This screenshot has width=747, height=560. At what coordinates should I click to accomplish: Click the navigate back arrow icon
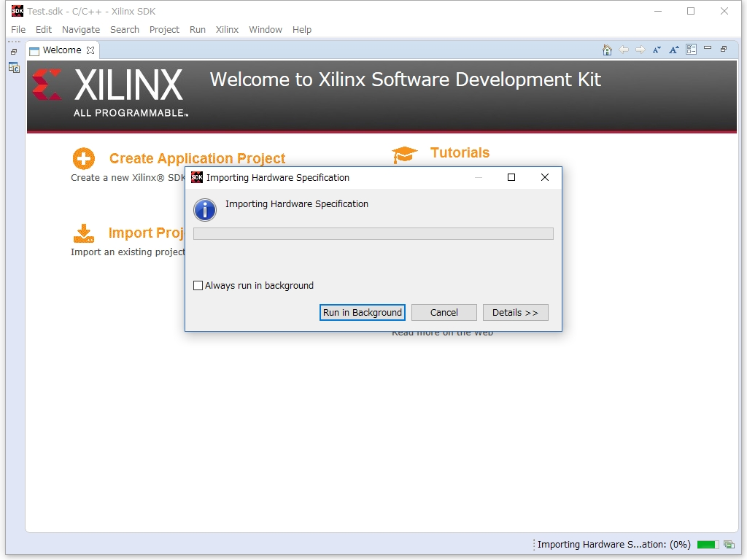(624, 50)
